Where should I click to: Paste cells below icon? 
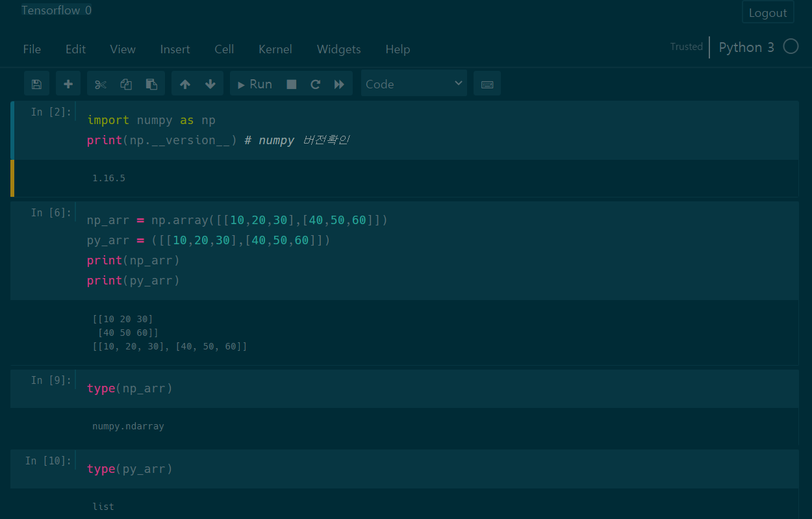point(151,84)
